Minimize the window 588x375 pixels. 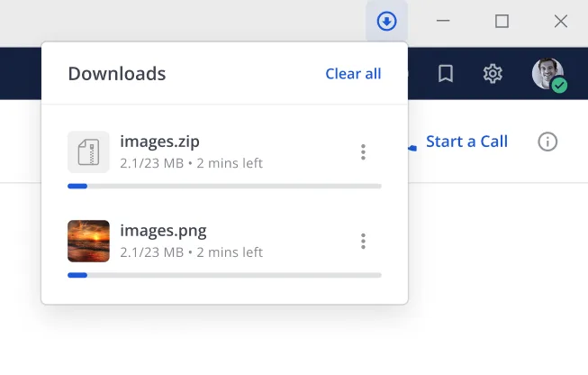pyautogui.click(x=443, y=21)
